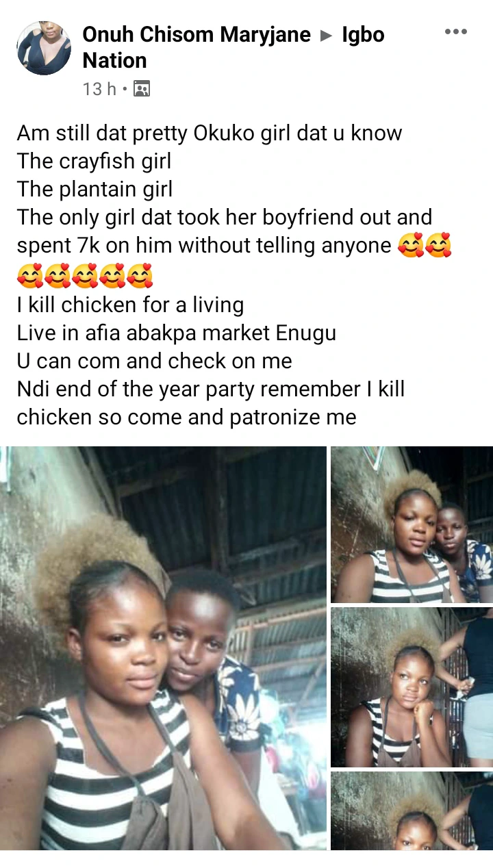Open the photo with hand on chin
The image size is (493, 868).
click(412, 687)
